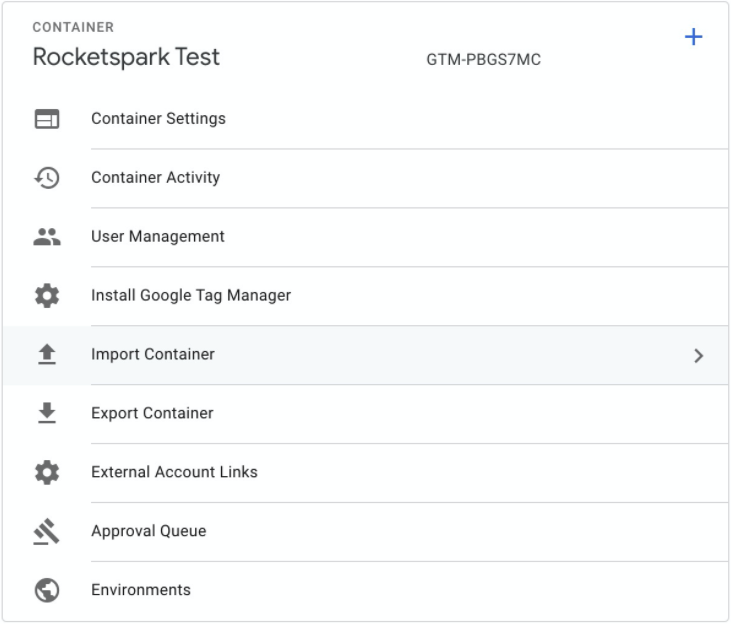
Task: Click the Import Container upload arrow icon
Action: pos(47,354)
